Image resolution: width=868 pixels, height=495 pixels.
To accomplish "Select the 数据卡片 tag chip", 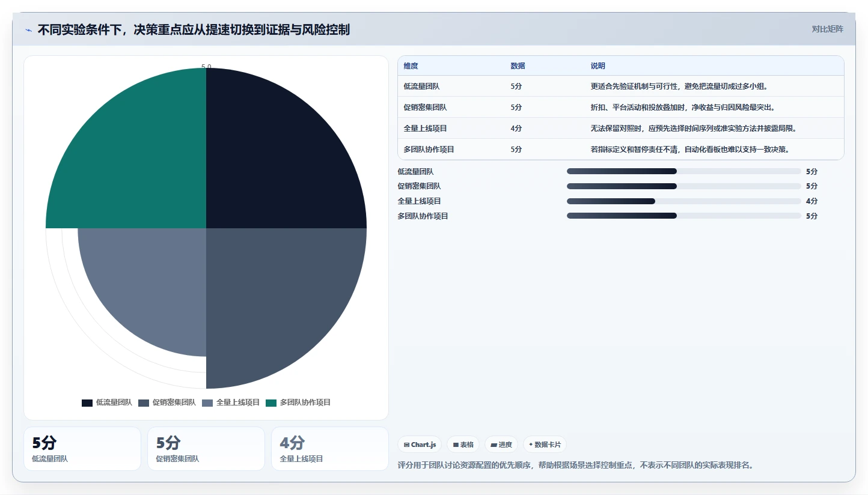I will (545, 445).
